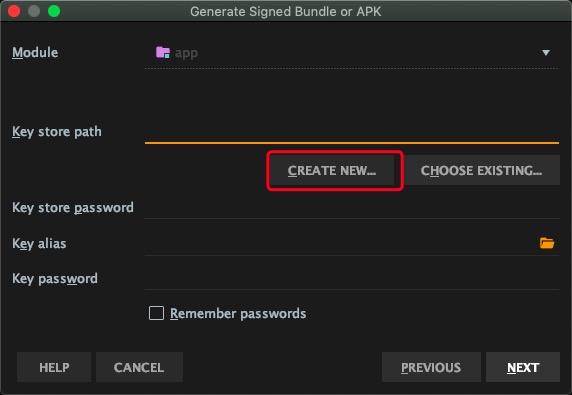Close the dialog with red button

coord(14,11)
